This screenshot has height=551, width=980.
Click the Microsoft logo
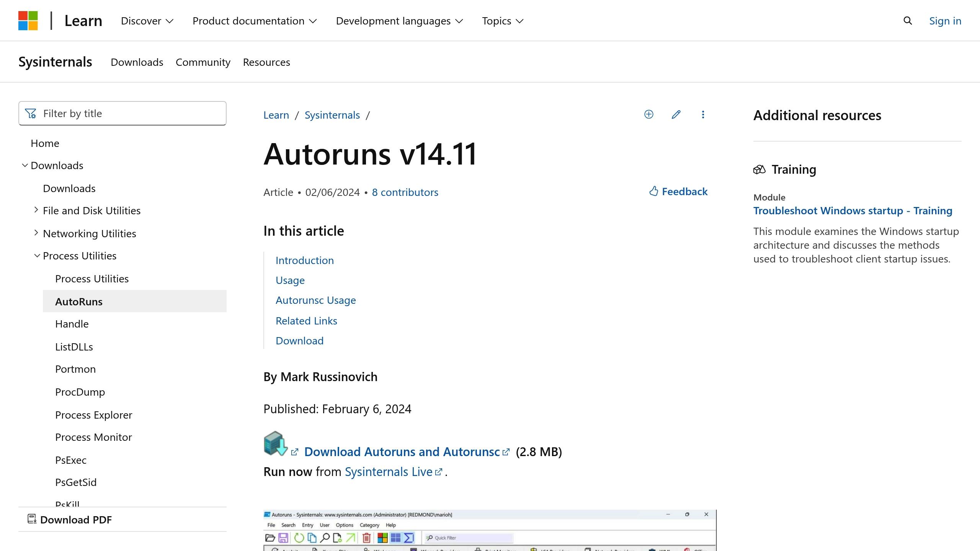(x=28, y=21)
